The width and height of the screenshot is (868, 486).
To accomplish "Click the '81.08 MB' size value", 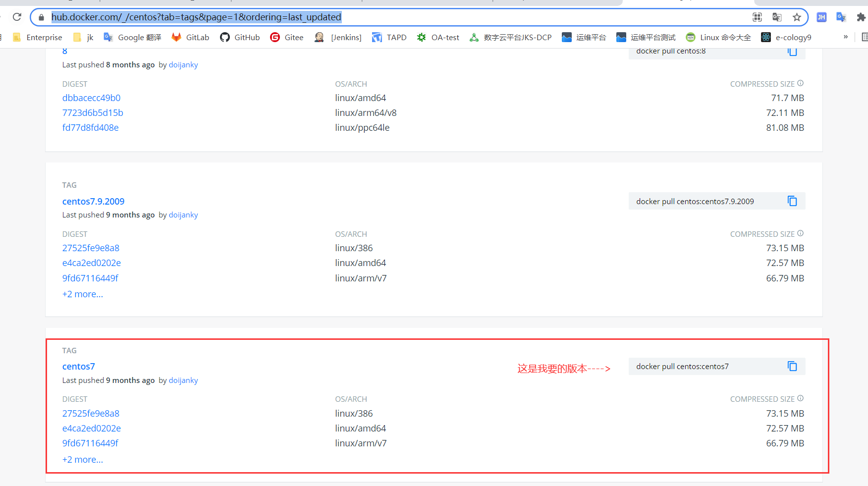I will coord(785,128).
